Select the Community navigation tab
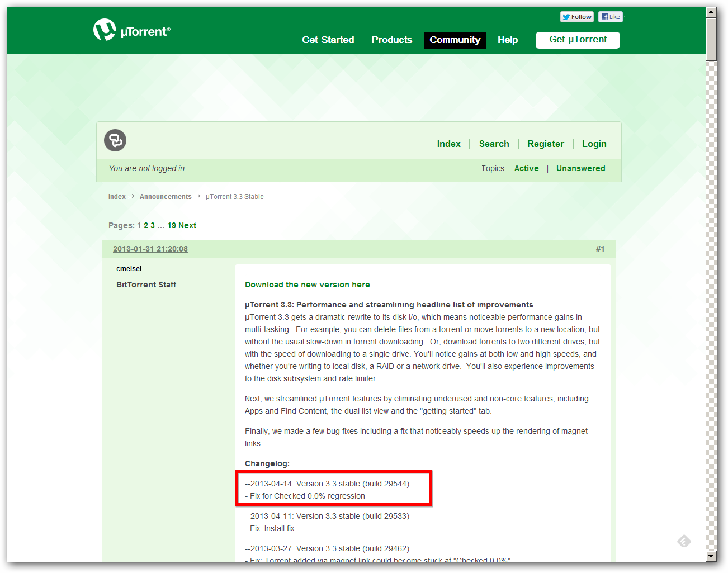 click(455, 40)
